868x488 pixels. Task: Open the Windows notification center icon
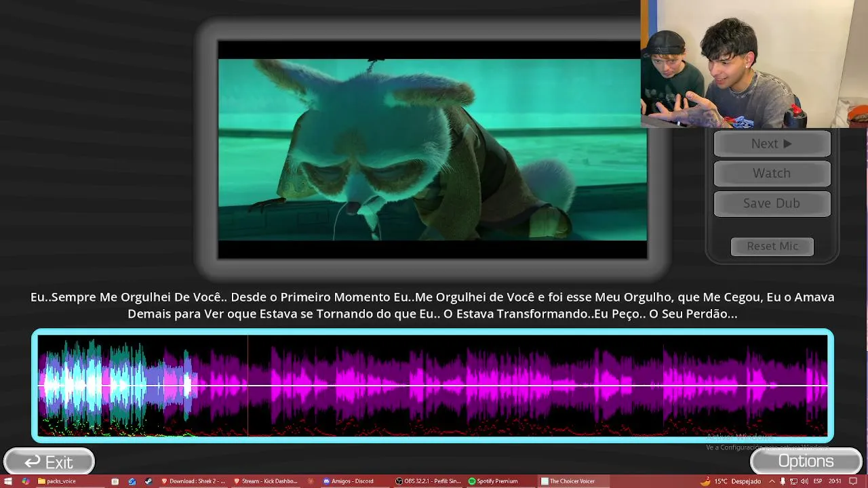(x=853, y=481)
